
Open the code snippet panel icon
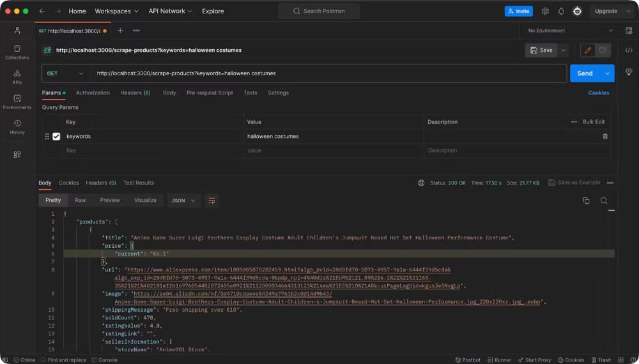(x=628, y=50)
